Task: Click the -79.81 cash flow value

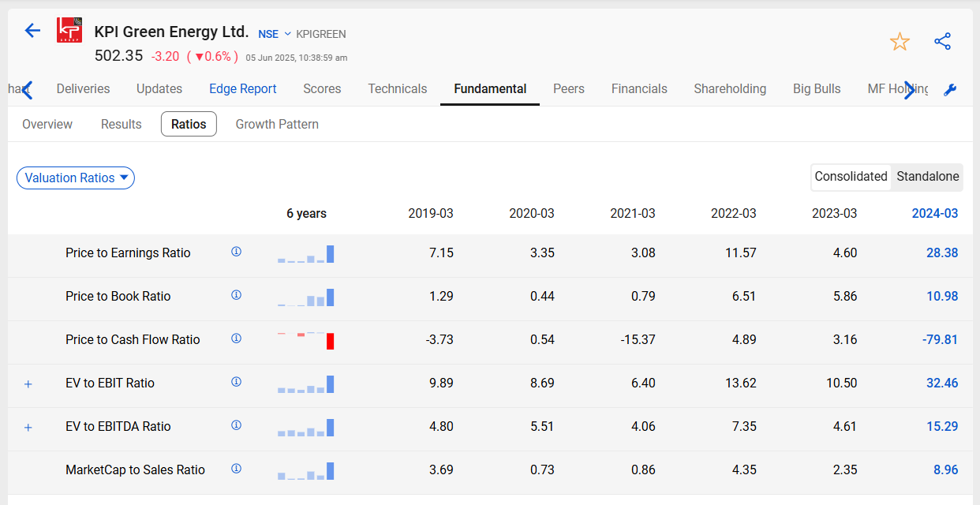Action: coord(940,340)
